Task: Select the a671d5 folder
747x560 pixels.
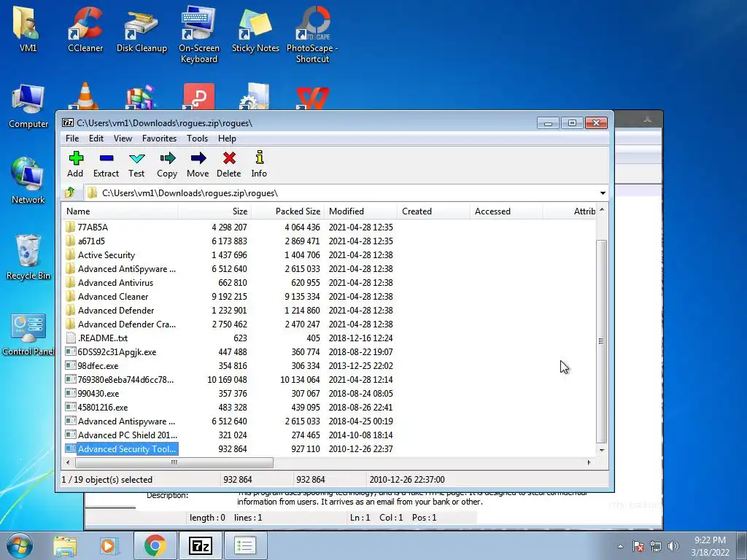Action: (x=91, y=241)
